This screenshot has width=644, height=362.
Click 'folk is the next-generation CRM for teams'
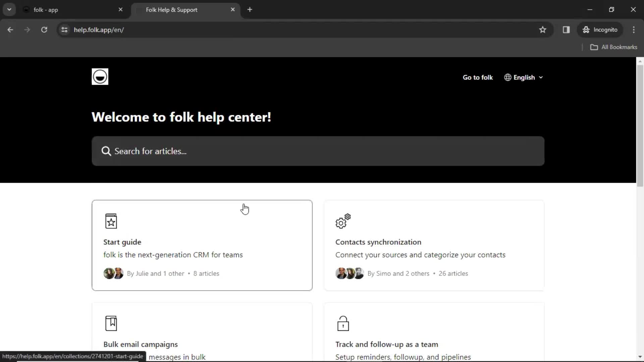tap(173, 255)
